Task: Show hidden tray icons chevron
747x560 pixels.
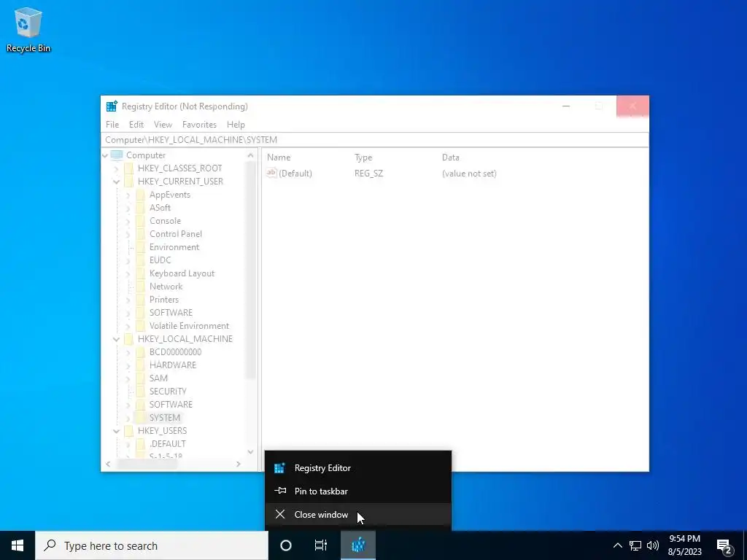Action: point(617,545)
